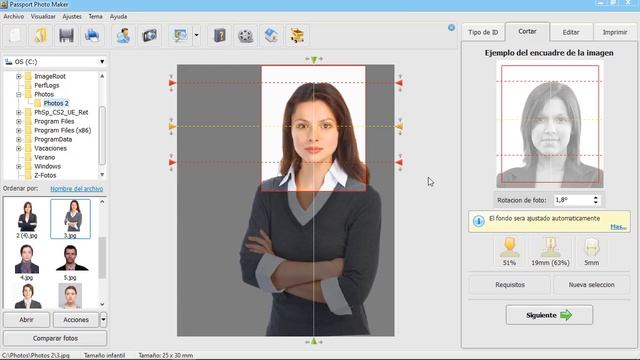
Task: Expand the Program Files folder node
Action: tap(18, 121)
